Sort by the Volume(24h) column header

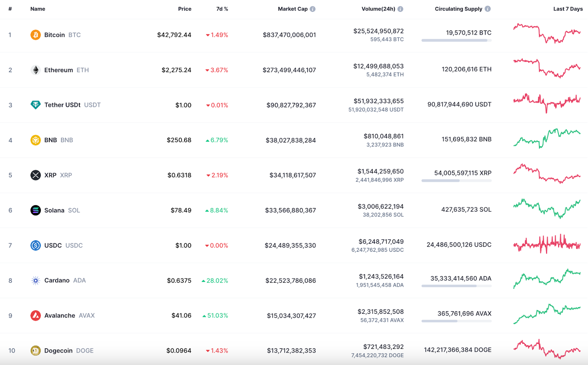point(379,9)
